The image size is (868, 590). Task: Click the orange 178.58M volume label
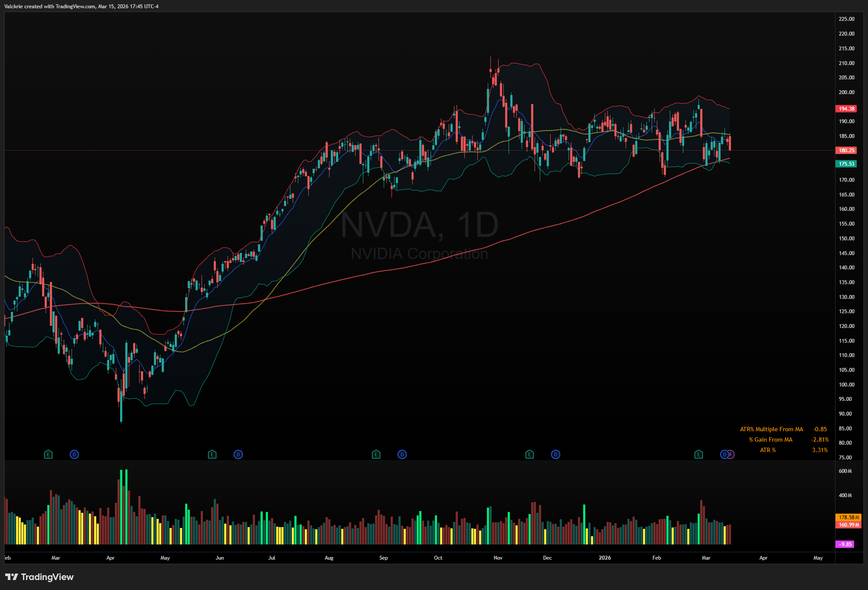(848, 517)
